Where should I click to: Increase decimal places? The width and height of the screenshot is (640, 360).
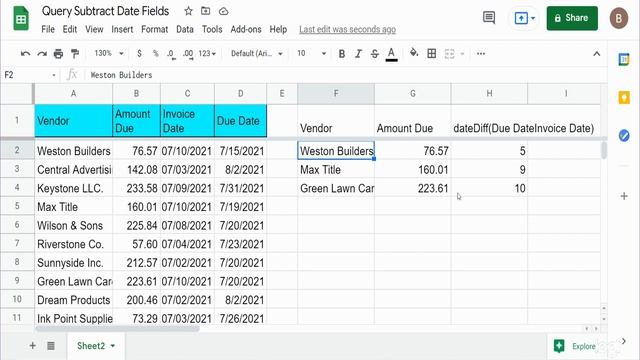coord(188,54)
